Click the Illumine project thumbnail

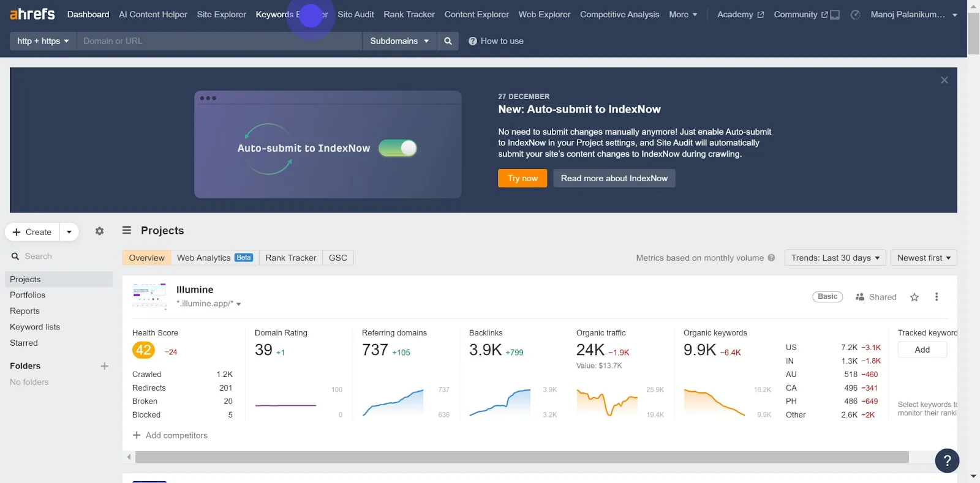click(x=149, y=296)
